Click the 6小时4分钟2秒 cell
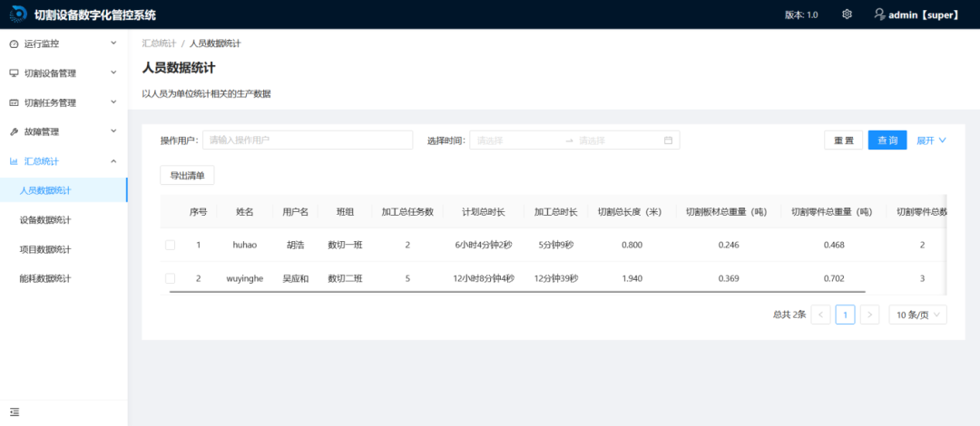The width and height of the screenshot is (980, 426). pos(484,245)
